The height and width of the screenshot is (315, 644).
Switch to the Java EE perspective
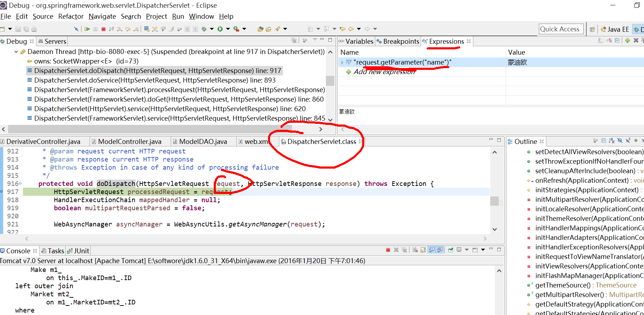point(615,29)
